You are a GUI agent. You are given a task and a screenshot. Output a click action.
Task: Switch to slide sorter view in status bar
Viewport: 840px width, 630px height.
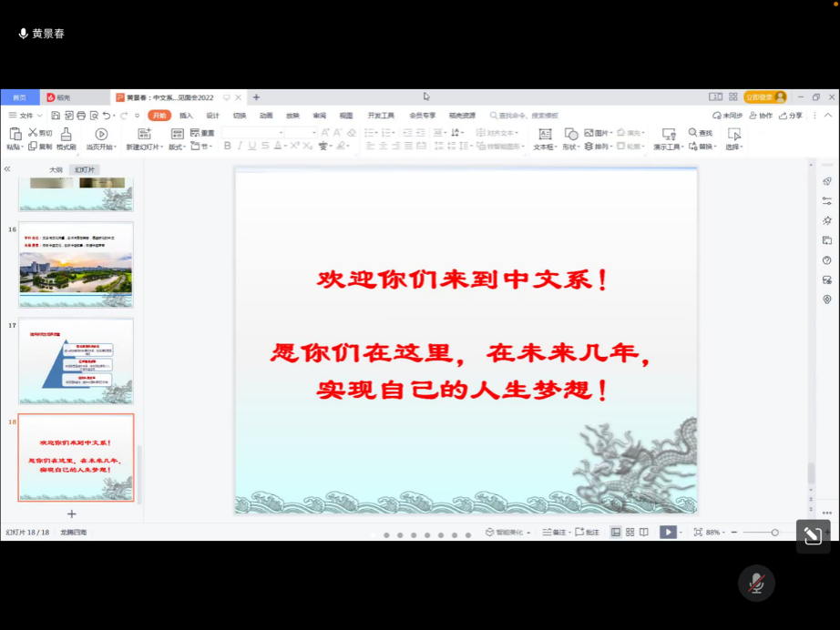tap(630, 532)
